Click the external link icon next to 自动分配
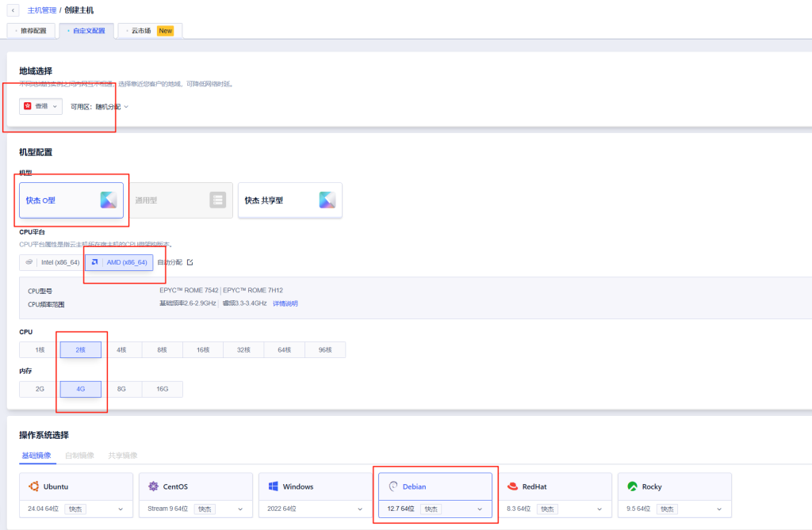Viewport: 812px width, 530px height. [190, 262]
